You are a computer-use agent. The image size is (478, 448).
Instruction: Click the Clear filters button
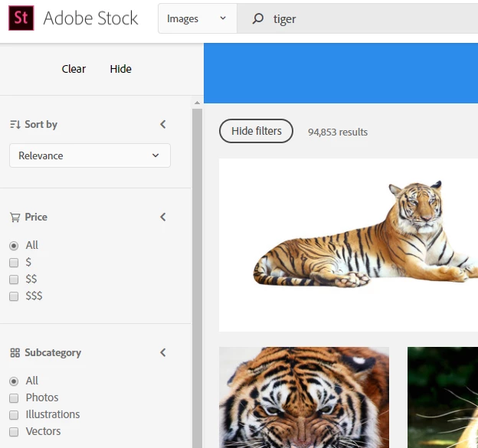click(x=74, y=69)
